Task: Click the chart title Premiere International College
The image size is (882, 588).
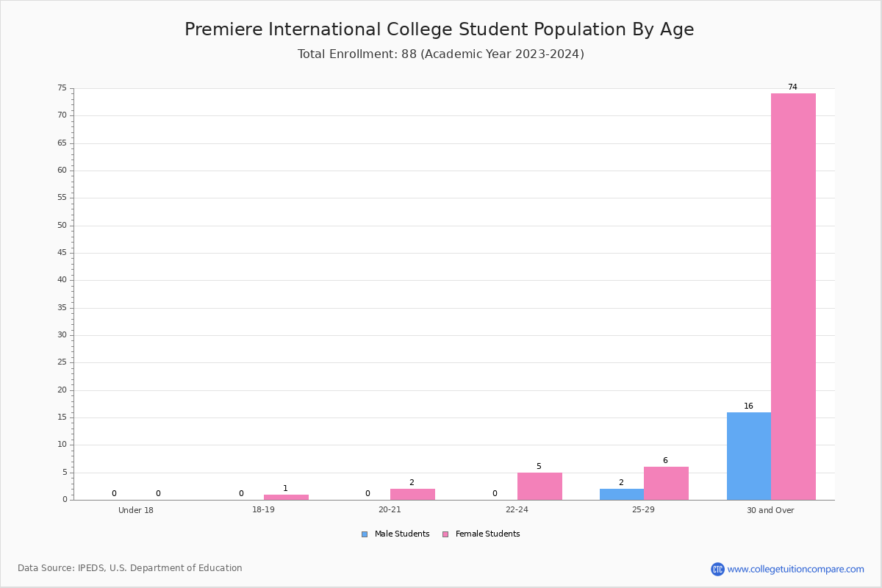Action: pos(440,29)
